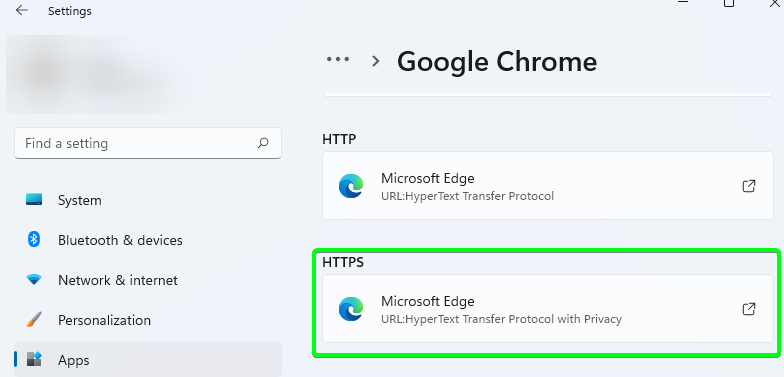Click 'URL:HyperText Transfer Protocol with Privacy' text
This screenshot has width=784, height=377.
click(x=502, y=319)
